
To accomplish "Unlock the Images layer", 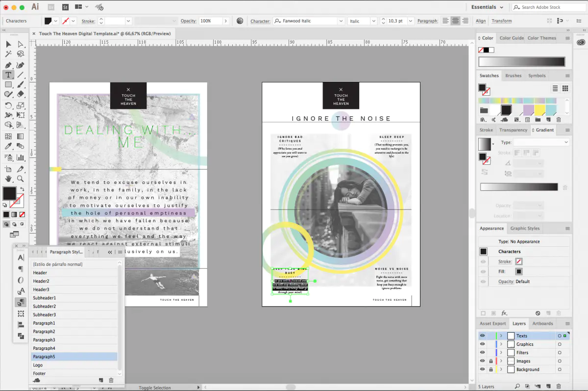I will coord(490,361).
